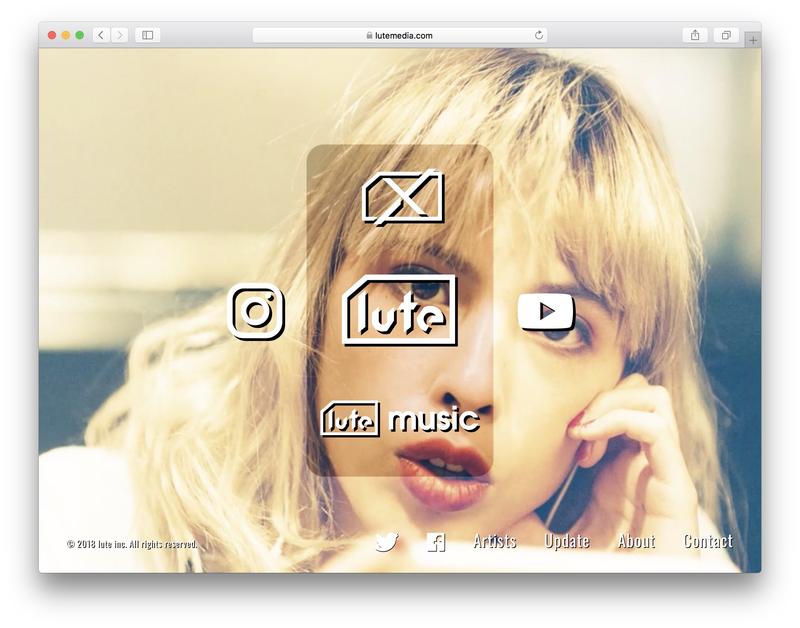Click Safari's Share icon

(695, 35)
